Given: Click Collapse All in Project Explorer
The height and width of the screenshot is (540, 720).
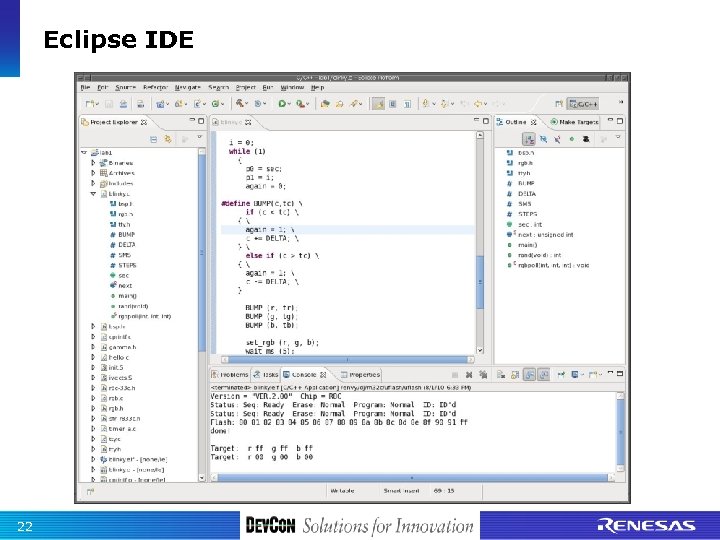Looking at the screenshot, I should 154,139.
